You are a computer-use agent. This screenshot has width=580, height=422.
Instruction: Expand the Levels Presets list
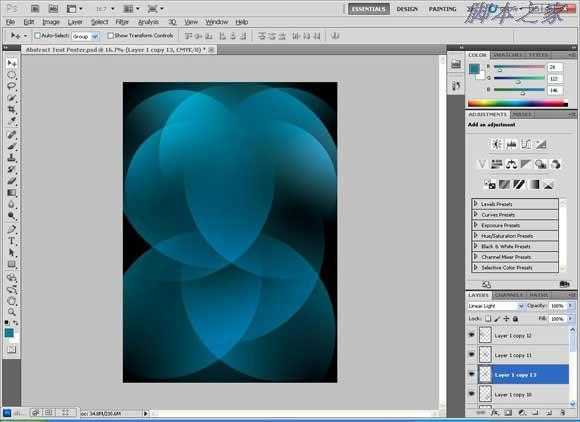pyautogui.click(x=515, y=204)
